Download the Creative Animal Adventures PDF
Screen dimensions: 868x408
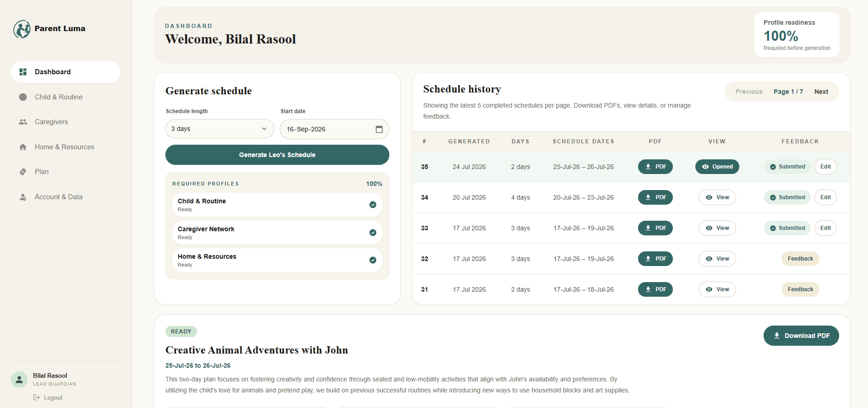(x=801, y=336)
